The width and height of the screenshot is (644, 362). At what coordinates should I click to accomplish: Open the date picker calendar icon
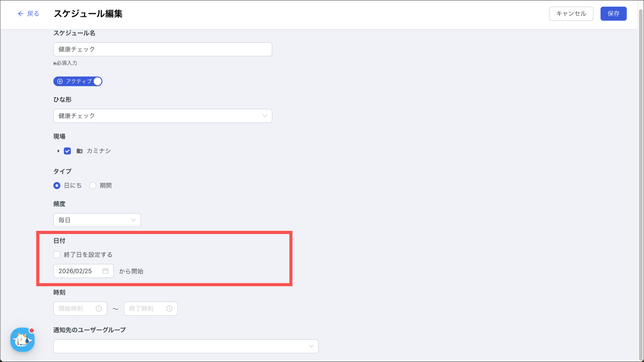coord(105,271)
